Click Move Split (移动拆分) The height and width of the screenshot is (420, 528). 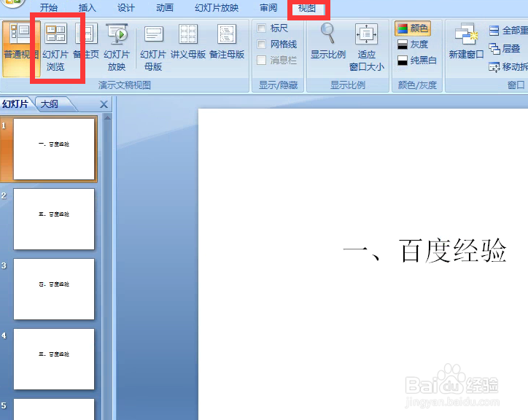pos(508,66)
